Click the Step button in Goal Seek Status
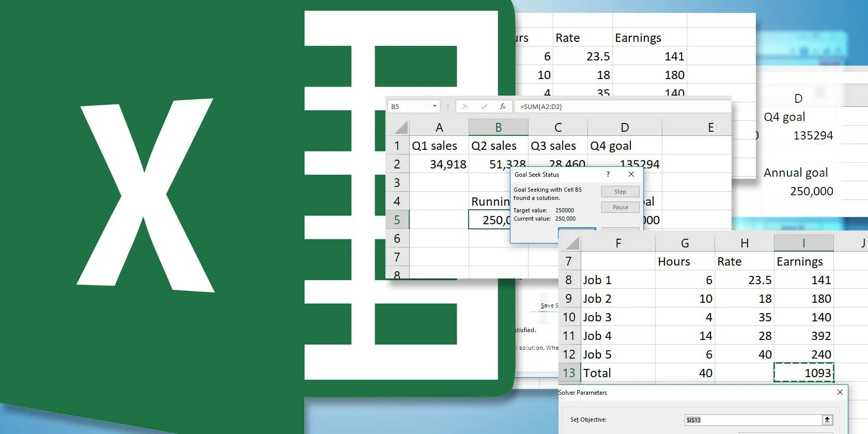 (x=620, y=192)
